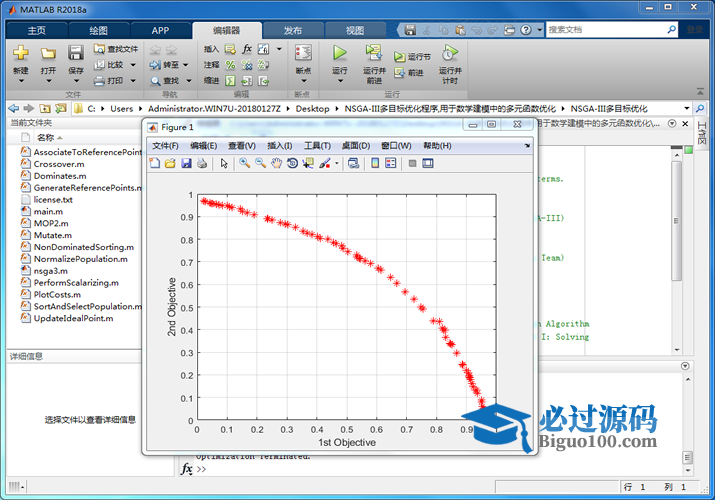Click the New (新建) file icon

[21, 53]
